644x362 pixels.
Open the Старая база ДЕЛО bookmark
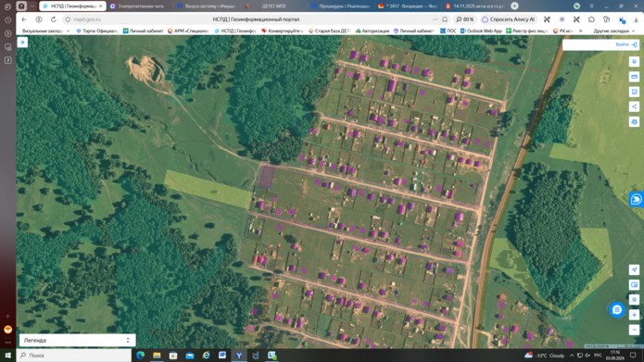click(x=330, y=31)
